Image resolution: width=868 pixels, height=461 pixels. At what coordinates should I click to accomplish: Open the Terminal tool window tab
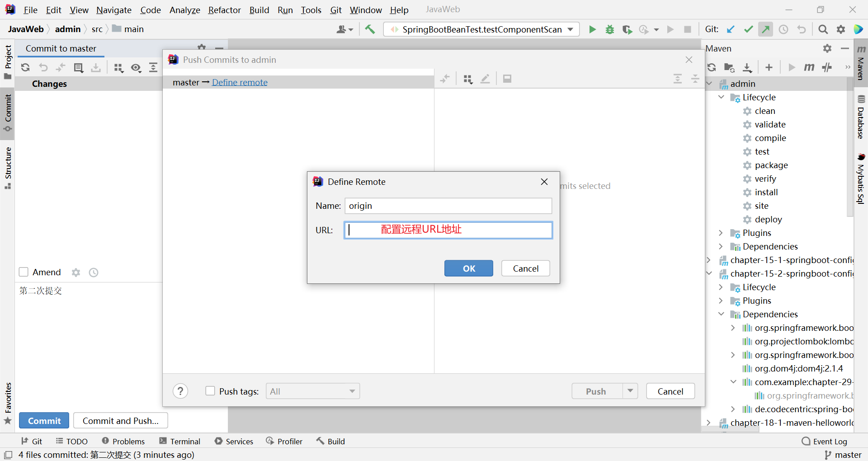[180, 441]
